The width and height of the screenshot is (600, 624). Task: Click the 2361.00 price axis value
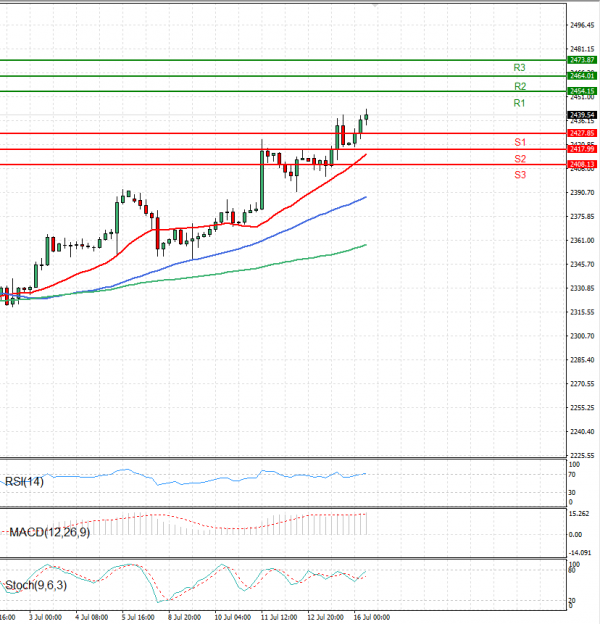(582, 240)
